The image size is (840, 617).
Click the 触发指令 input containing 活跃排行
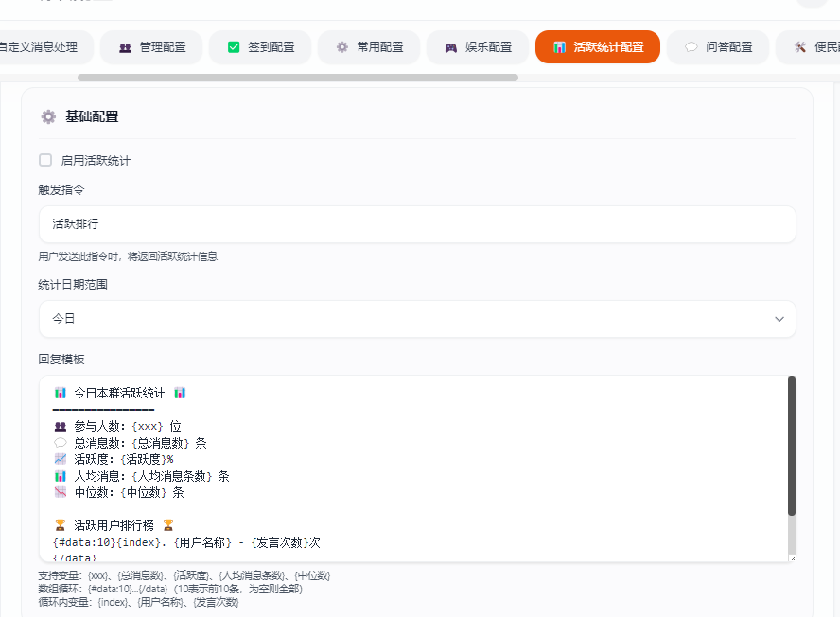tap(416, 223)
